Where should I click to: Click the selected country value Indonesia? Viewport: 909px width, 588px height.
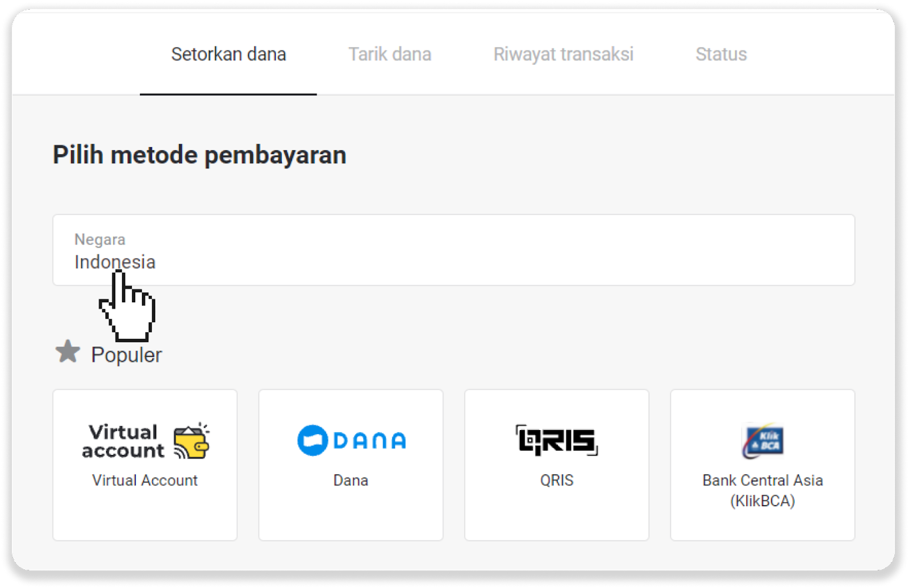click(x=115, y=262)
